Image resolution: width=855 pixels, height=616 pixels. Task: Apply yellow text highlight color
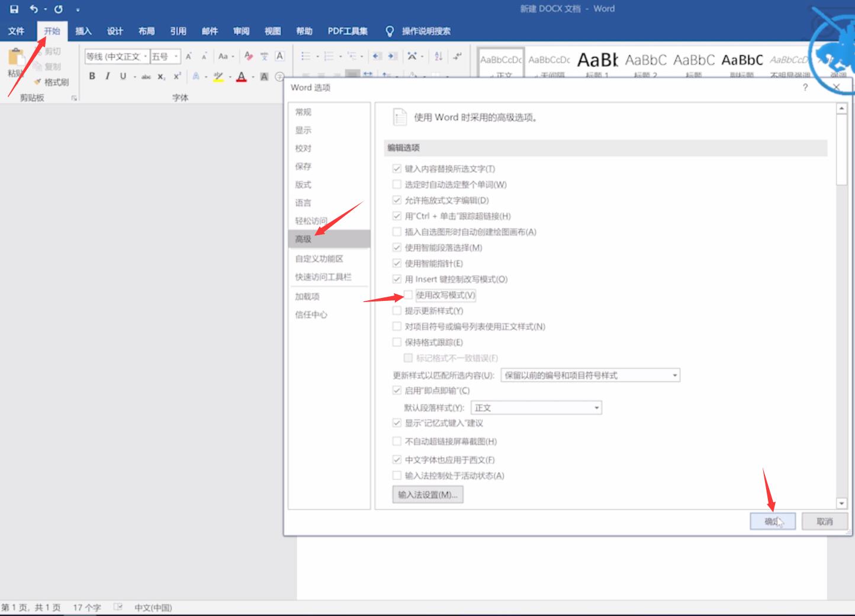click(218, 76)
